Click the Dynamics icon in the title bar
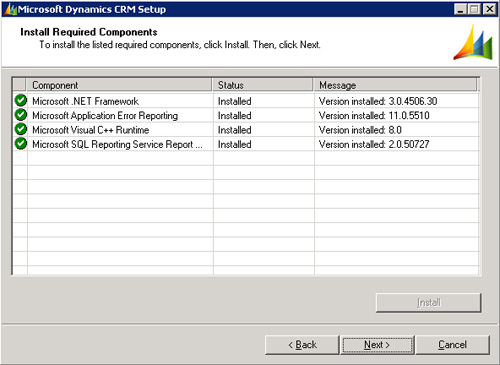Image resolution: width=500 pixels, height=365 pixels. [10, 9]
